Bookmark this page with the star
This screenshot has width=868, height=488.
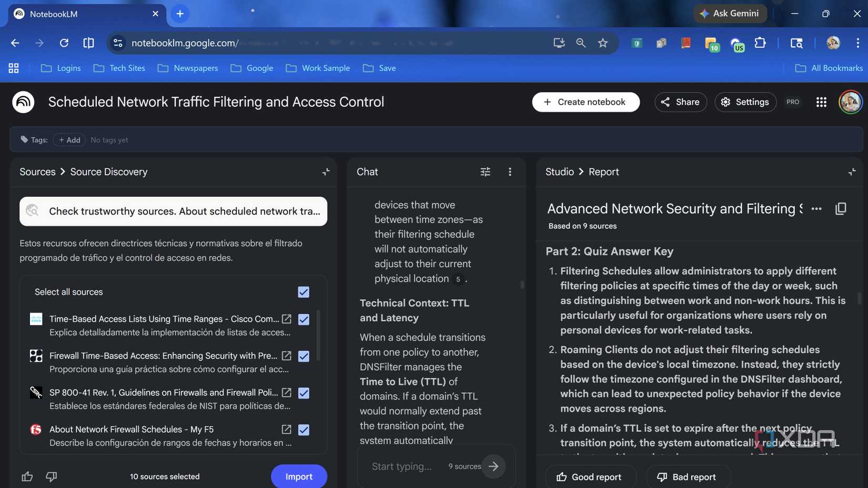click(603, 43)
